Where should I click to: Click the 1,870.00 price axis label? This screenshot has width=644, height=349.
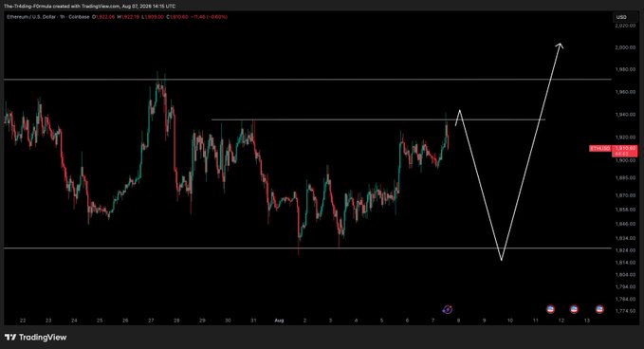[x=625, y=195]
